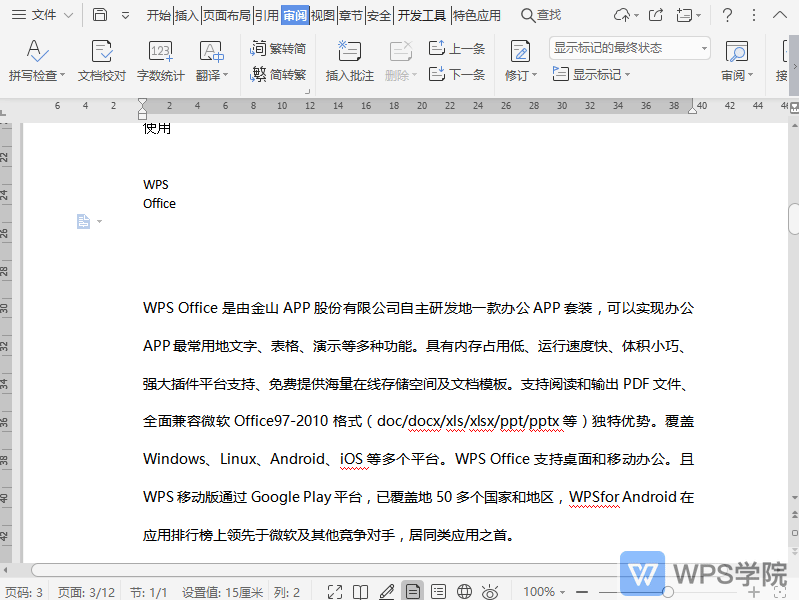799x600 pixels.
Task: Convert Simplified to Traditional (简转繁)
Action: click(x=279, y=74)
